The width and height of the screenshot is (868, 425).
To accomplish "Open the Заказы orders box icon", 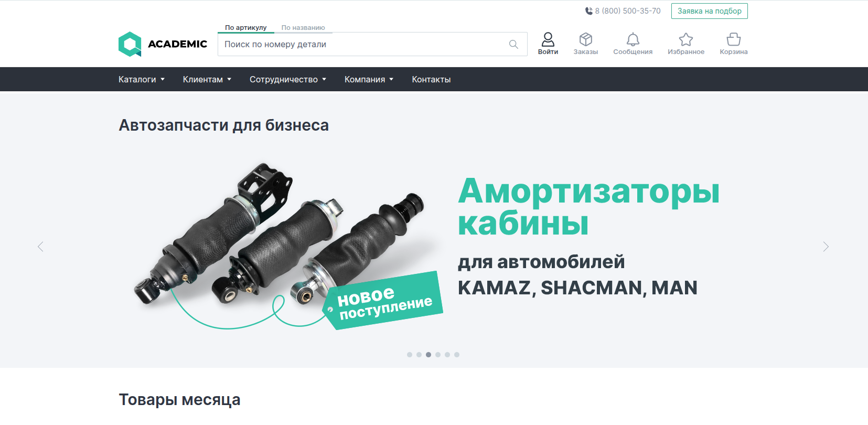I will click(x=586, y=39).
